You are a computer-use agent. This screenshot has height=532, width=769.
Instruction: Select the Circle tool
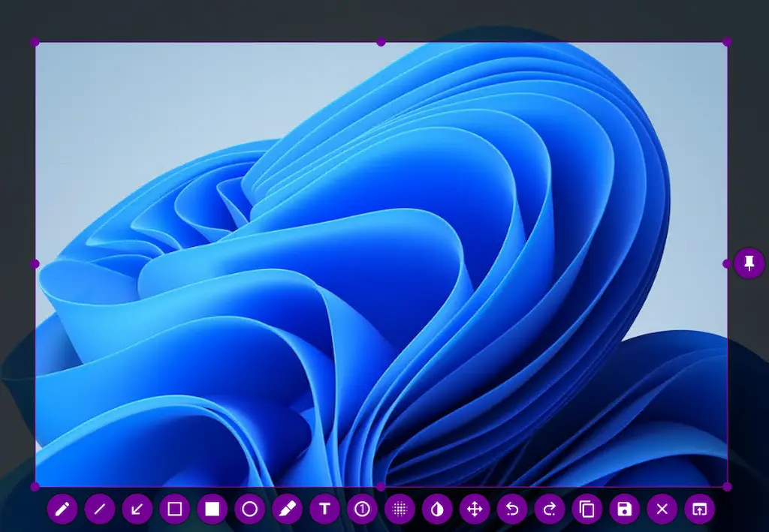[249, 509]
